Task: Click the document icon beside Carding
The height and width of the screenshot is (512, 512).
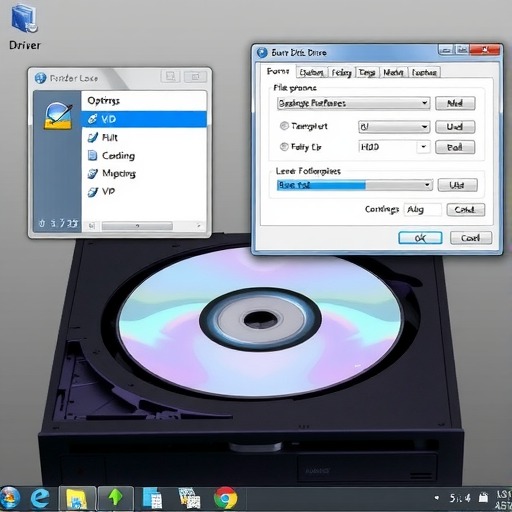Action: [x=92, y=155]
